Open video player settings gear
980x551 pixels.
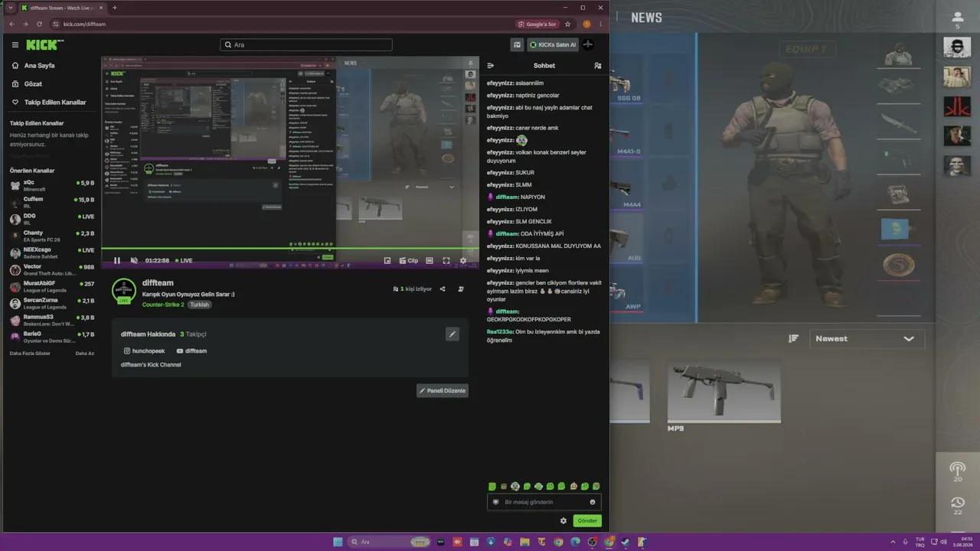pos(463,261)
